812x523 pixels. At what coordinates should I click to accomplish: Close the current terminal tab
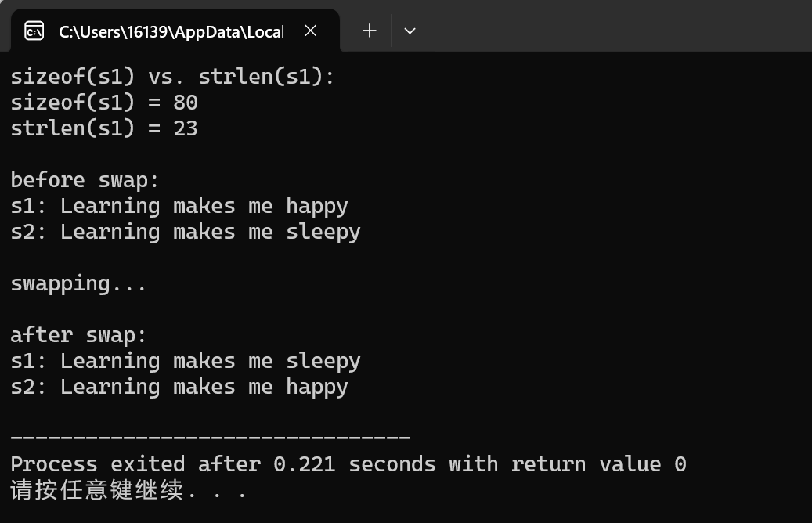pos(310,31)
